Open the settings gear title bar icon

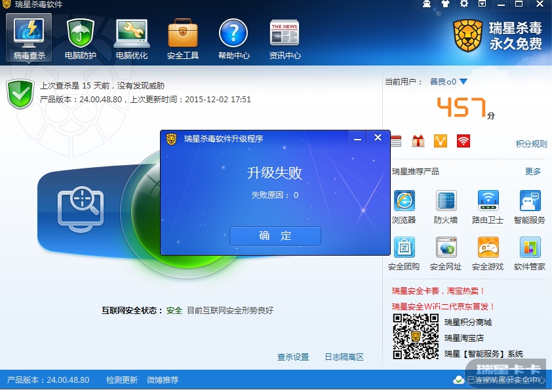coord(464,4)
